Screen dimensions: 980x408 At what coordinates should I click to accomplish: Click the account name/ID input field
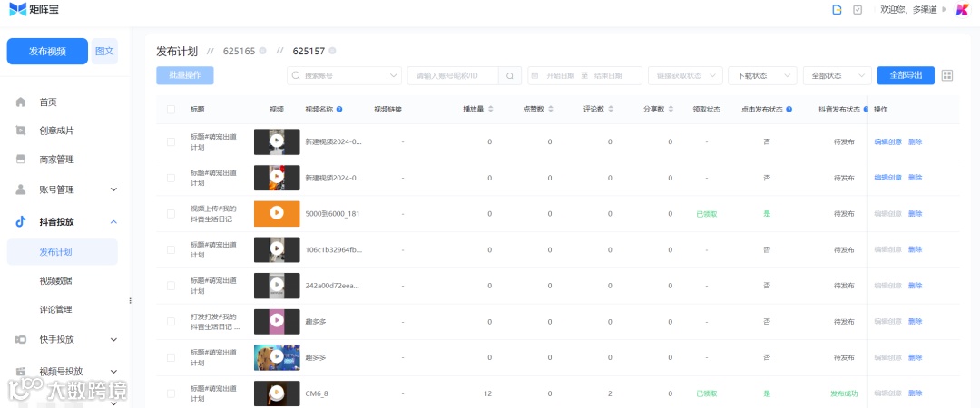tap(453, 75)
